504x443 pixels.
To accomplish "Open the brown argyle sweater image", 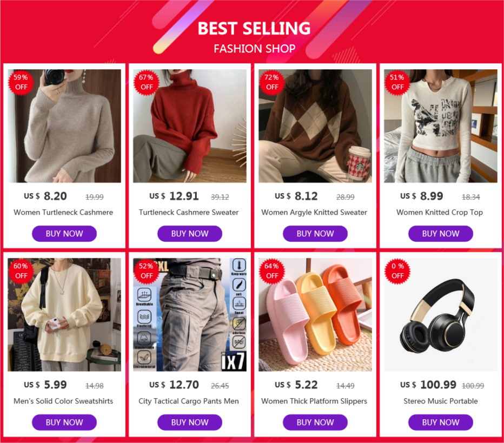I will point(315,126).
